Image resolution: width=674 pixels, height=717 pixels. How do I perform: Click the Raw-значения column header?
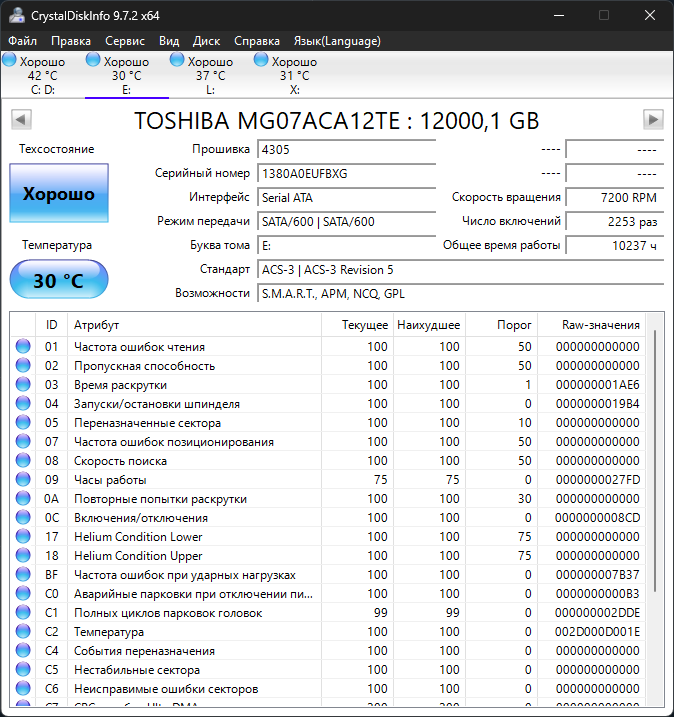591,325
